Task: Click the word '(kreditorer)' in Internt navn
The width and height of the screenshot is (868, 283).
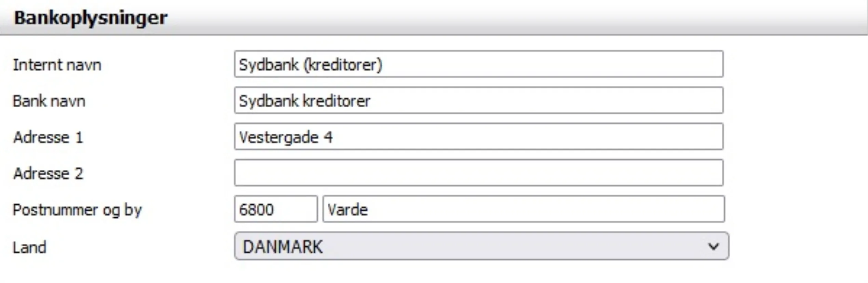Action: click(x=343, y=65)
